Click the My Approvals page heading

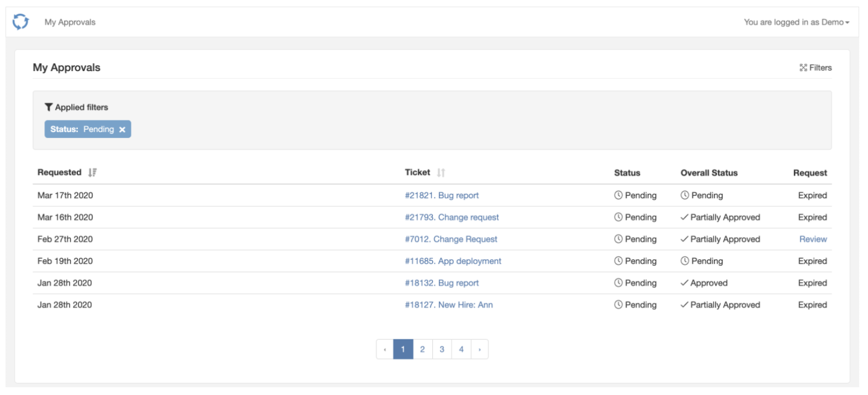tap(66, 67)
